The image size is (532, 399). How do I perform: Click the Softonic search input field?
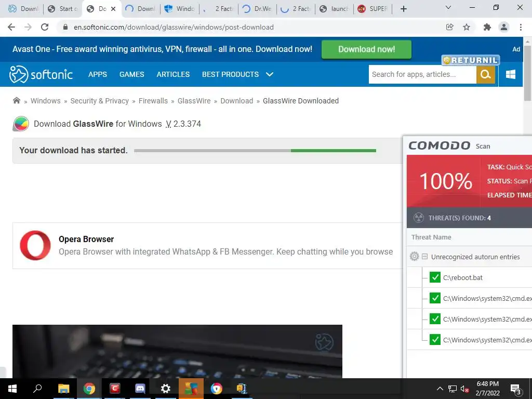tap(422, 74)
